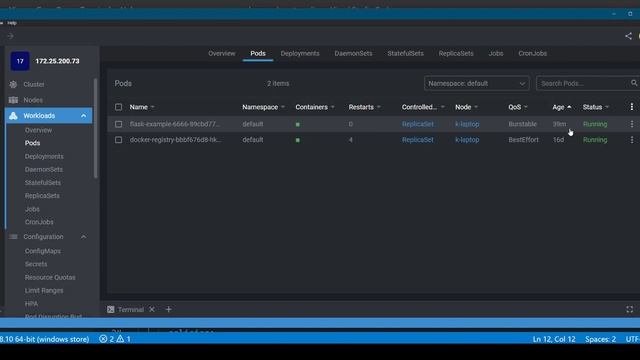The height and width of the screenshot is (360, 640).
Task: Toggle the select-all pods checkbox
Action: pyautogui.click(x=118, y=107)
